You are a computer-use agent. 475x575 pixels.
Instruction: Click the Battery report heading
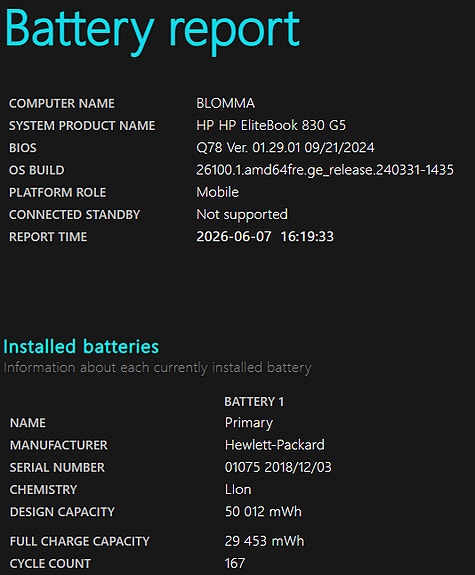152,31
